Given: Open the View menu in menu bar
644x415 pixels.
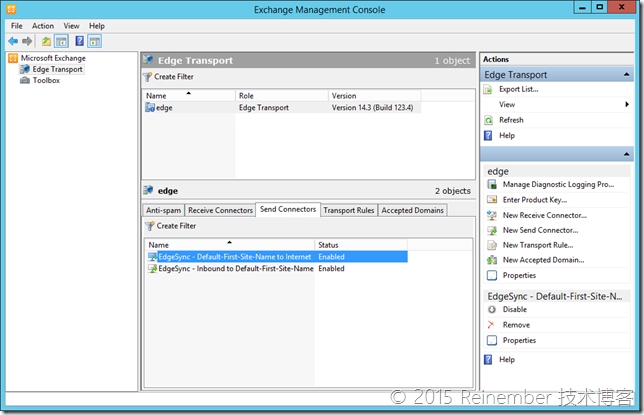Looking at the screenshot, I should click(71, 26).
